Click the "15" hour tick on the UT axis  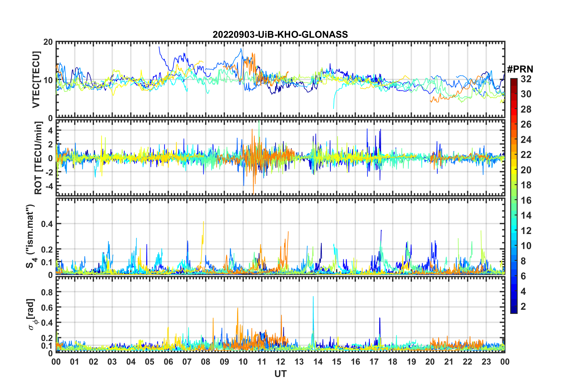pos(337,362)
